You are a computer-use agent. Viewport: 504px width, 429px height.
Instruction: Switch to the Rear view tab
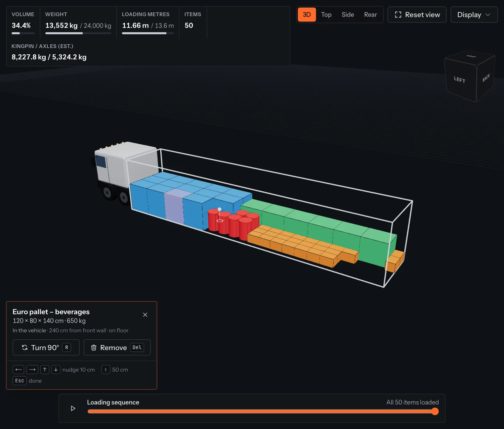pos(370,15)
